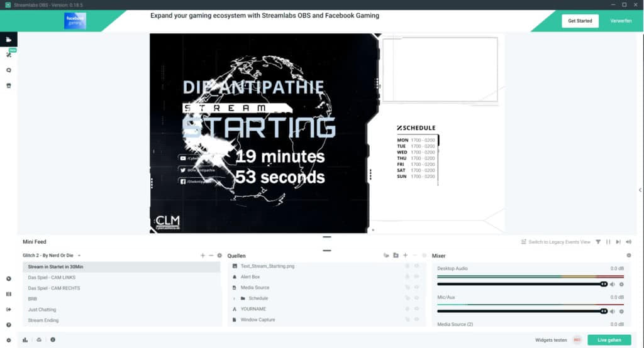
Task: Click Get Started on Facebook banner
Action: click(580, 21)
